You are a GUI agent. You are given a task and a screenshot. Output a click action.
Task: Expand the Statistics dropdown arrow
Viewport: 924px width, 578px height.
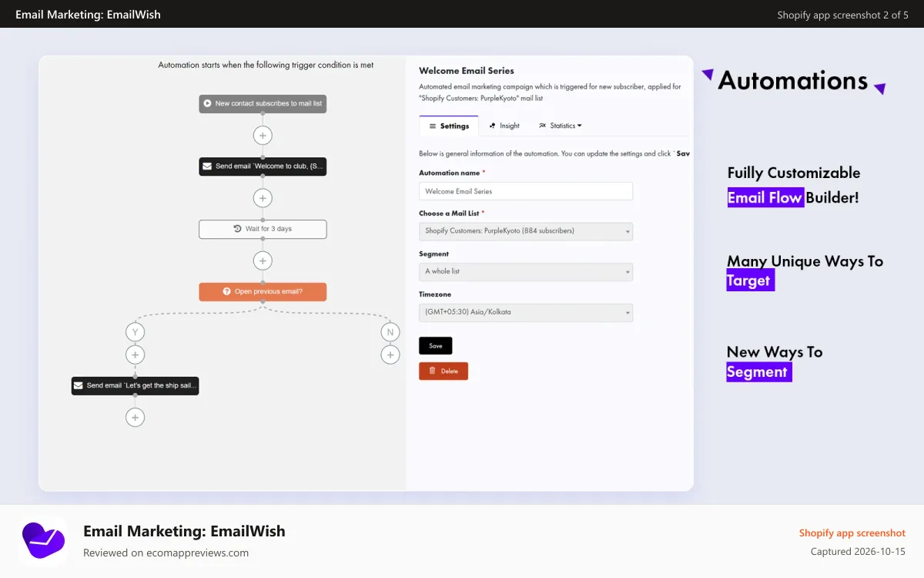pyautogui.click(x=579, y=126)
